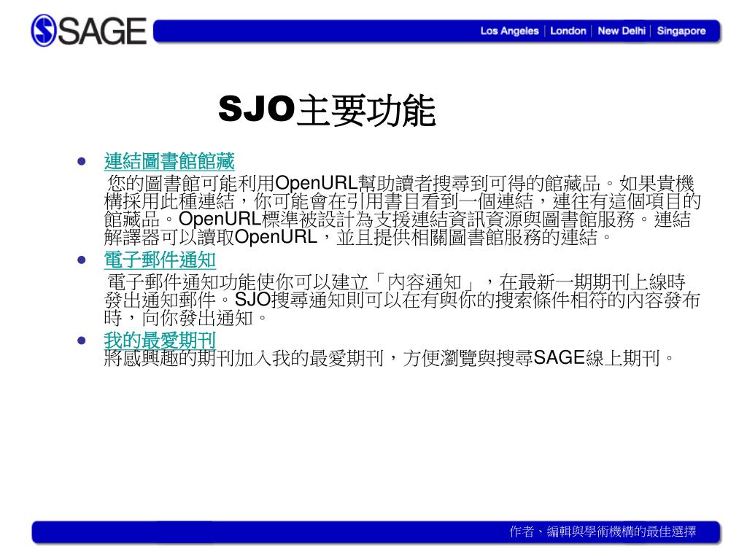This screenshot has width=747, height=560.
Task: Click the paragraph starting 您的圖書館可能利用OpenURL
Action: (402, 210)
